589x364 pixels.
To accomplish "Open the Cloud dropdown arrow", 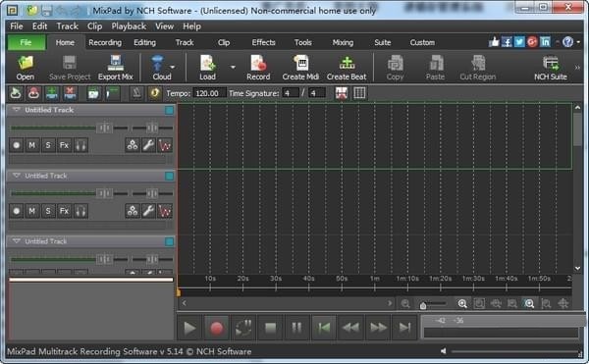I will [x=173, y=67].
